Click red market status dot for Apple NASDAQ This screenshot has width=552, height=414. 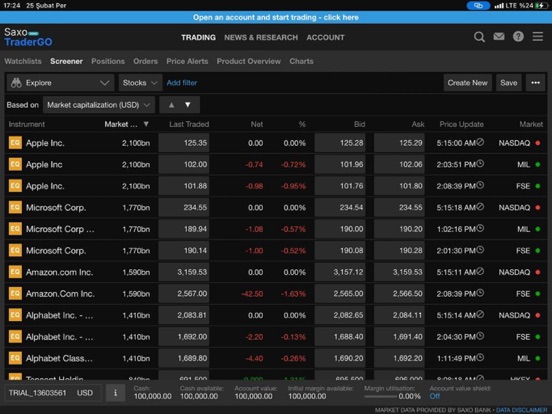[538, 143]
